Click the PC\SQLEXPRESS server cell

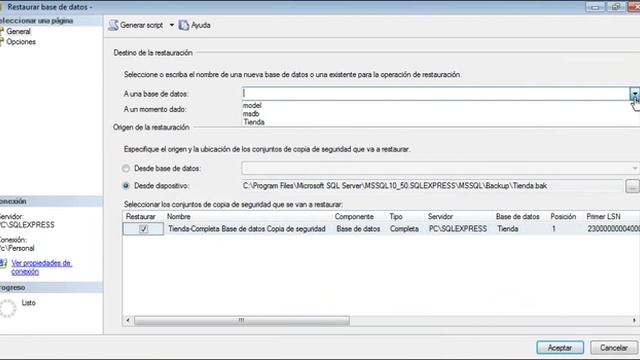pos(458,229)
